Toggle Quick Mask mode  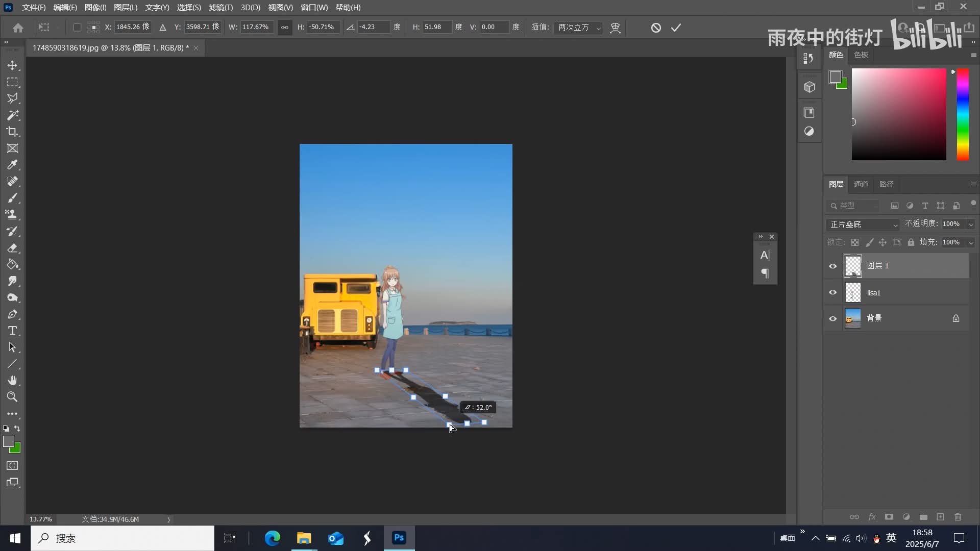click(12, 465)
